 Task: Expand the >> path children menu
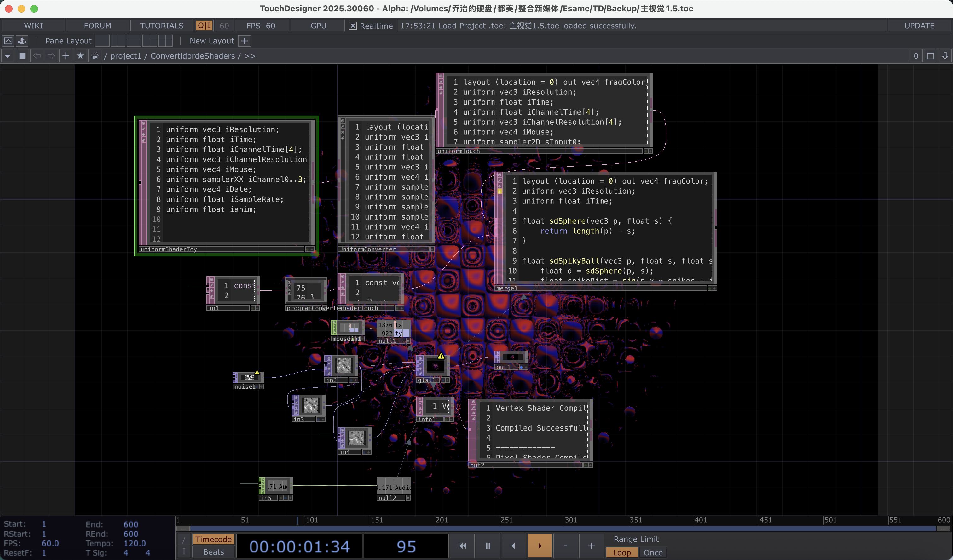coord(250,56)
